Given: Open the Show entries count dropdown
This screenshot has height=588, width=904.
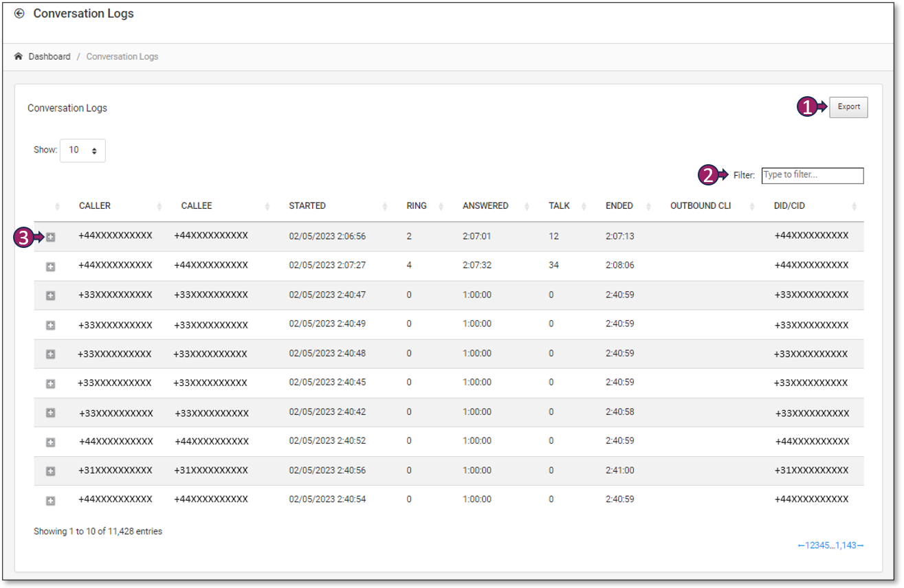Looking at the screenshot, I should [x=82, y=150].
